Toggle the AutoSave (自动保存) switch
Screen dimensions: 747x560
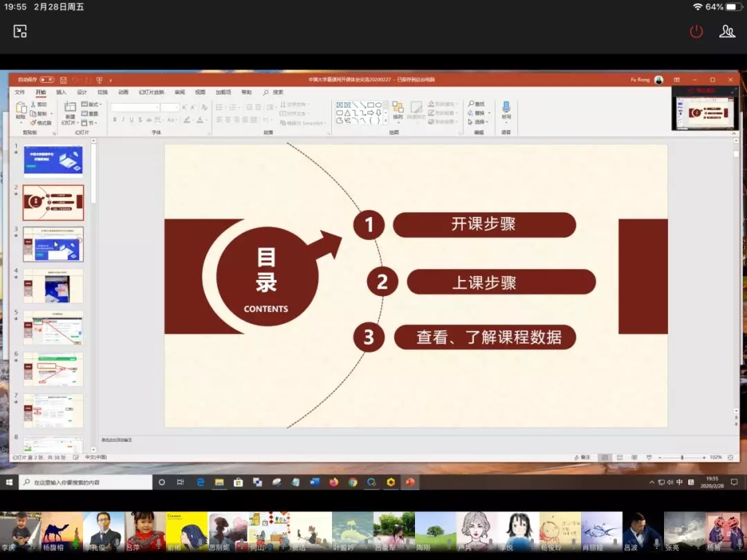tap(46, 80)
